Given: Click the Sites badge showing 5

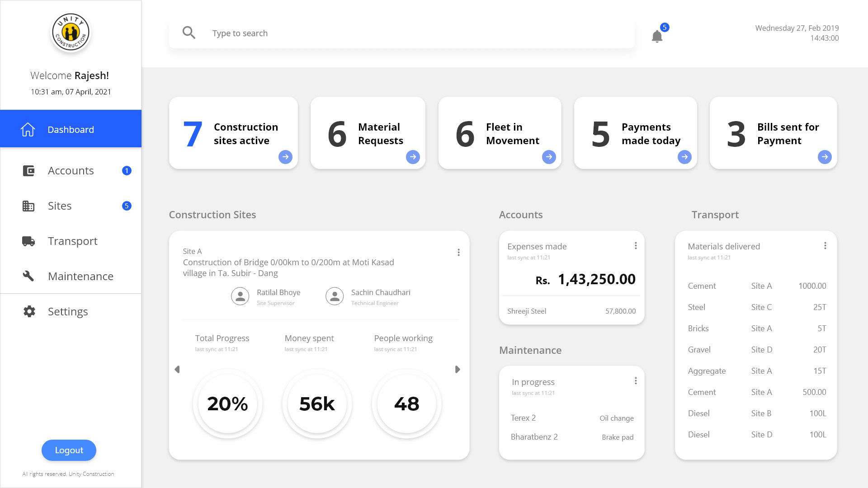Looking at the screenshot, I should pyautogui.click(x=127, y=206).
